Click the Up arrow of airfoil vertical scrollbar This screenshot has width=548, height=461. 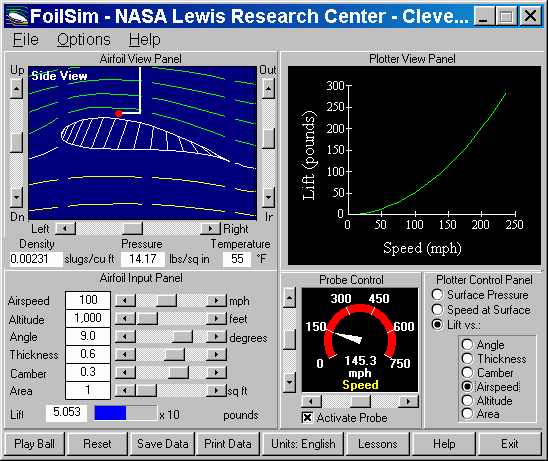click(x=16, y=88)
